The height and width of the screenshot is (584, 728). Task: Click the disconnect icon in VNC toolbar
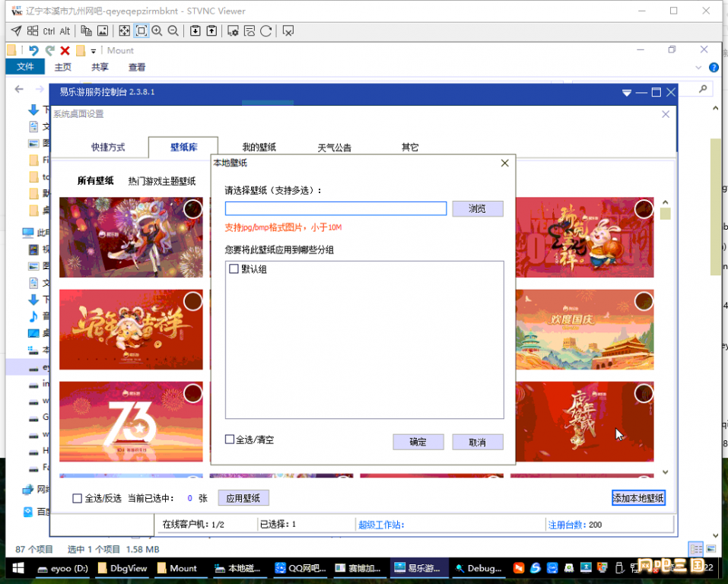pyautogui.click(x=288, y=31)
